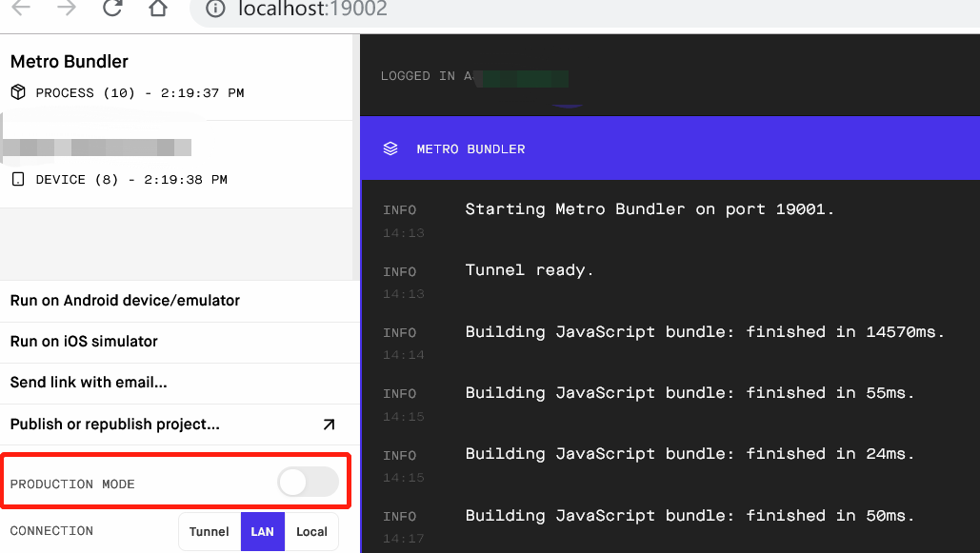Click log line 'finished in 55ms'
This screenshot has height=553, width=980.
(690, 393)
